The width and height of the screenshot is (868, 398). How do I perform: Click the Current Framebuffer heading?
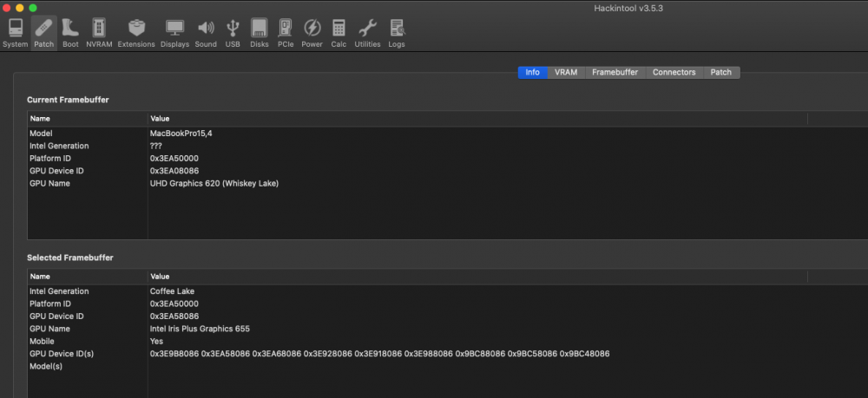point(68,100)
